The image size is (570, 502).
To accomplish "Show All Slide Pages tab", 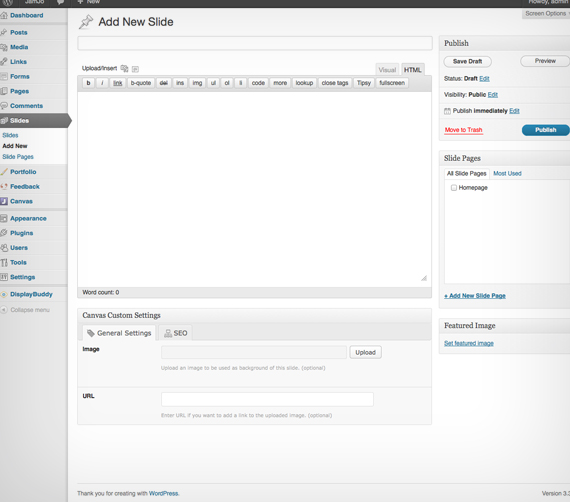I will tap(466, 173).
